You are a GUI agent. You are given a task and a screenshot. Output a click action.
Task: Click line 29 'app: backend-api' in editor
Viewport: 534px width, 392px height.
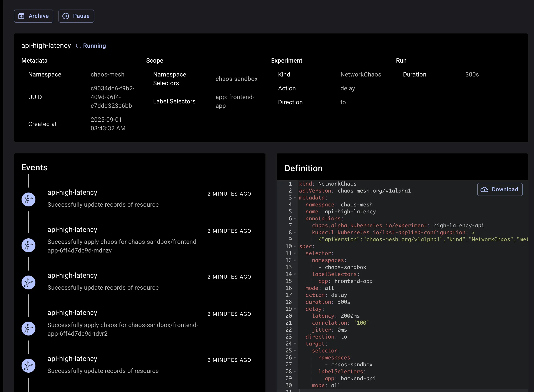(x=350, y=379)
